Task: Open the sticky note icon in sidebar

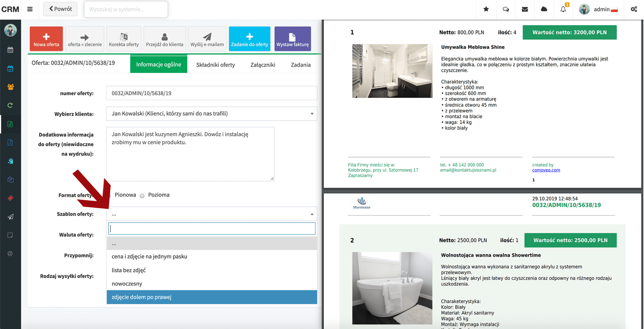Action: (10, 235)
